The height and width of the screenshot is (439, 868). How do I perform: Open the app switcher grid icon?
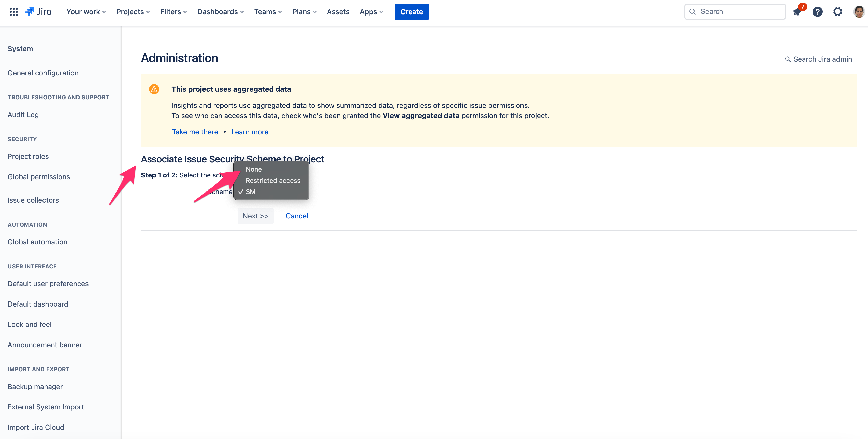13,12
